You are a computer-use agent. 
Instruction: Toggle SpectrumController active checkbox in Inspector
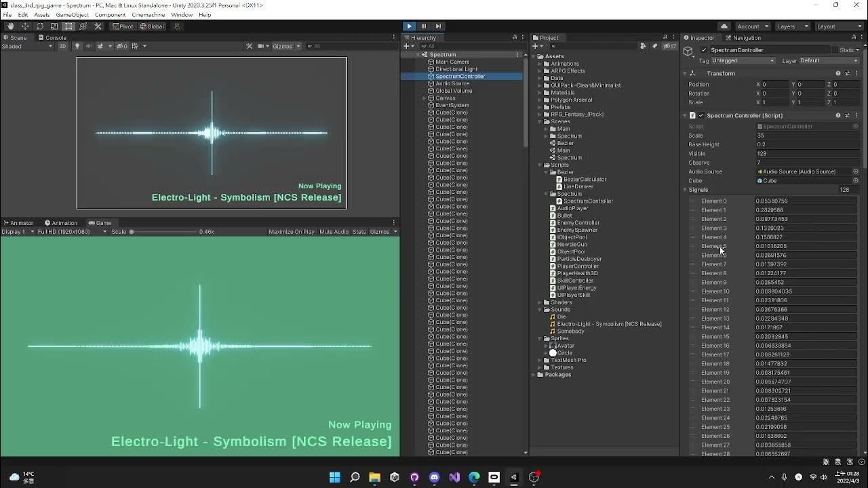703,50
